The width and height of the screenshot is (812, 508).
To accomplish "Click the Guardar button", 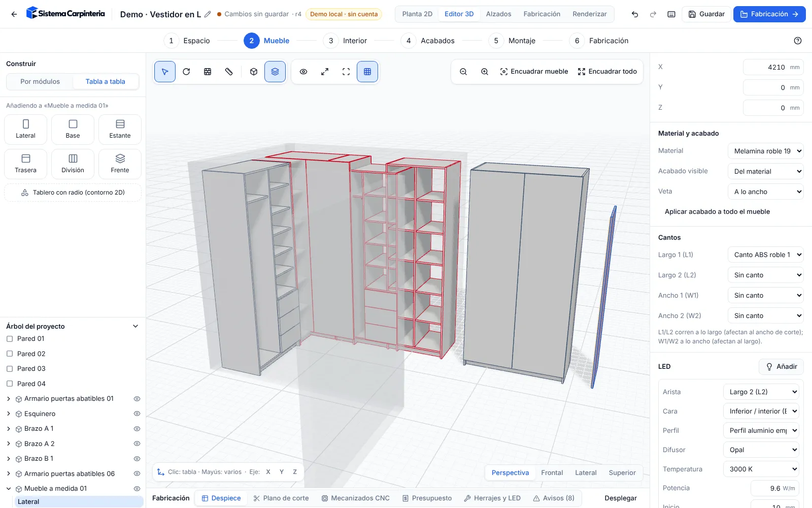I will (706, 14).
